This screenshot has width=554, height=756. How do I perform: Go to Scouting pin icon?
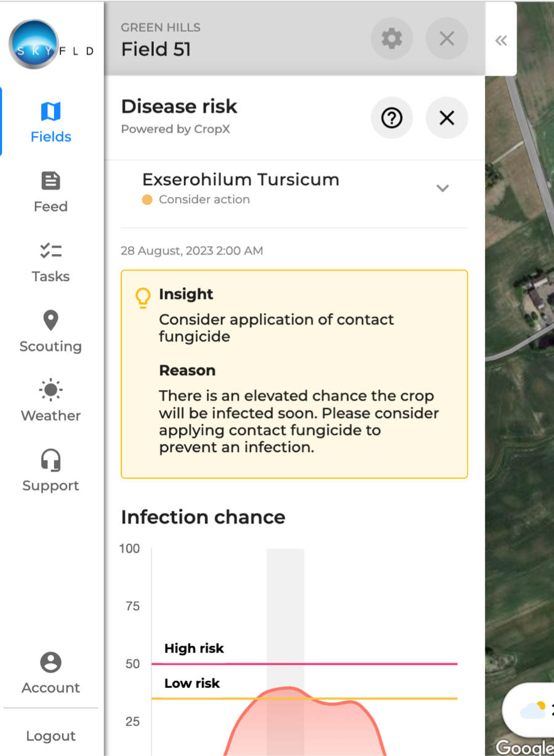[x=50, y=320]
